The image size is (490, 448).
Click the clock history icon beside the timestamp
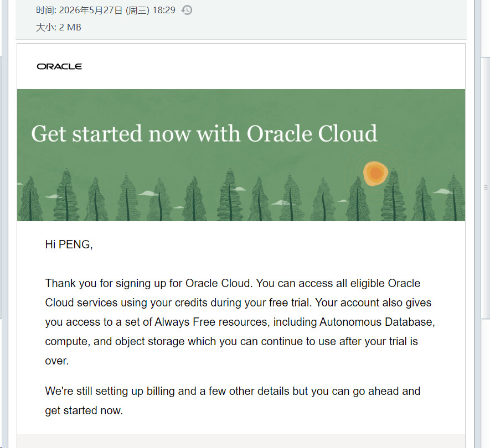tap(187, 11)
